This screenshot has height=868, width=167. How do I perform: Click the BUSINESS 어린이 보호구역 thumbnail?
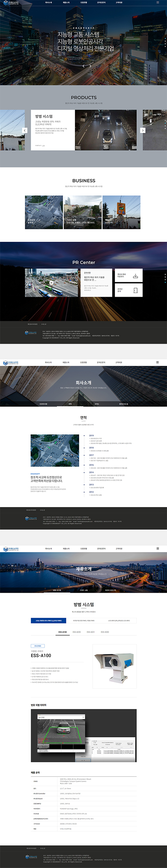(121, 212)
